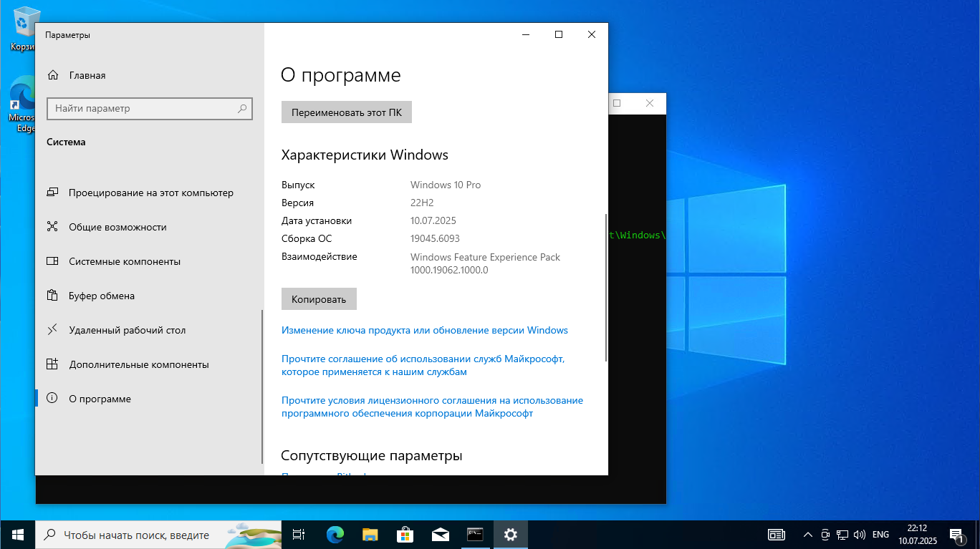This screenshot has width=980, height=549.
Task: Click the Windows 10 Pro edition value
Action: (446, 185)
